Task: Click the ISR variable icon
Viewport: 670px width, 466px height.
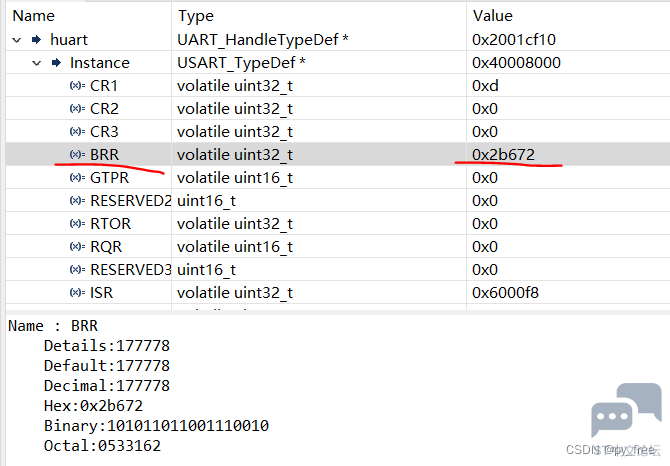Action: click(77, 293)
